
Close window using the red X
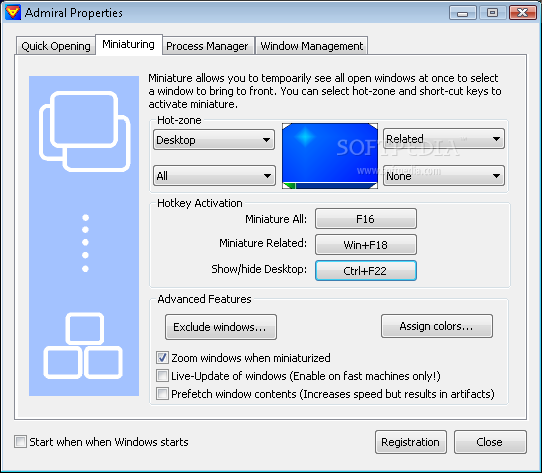pos(523,13)
